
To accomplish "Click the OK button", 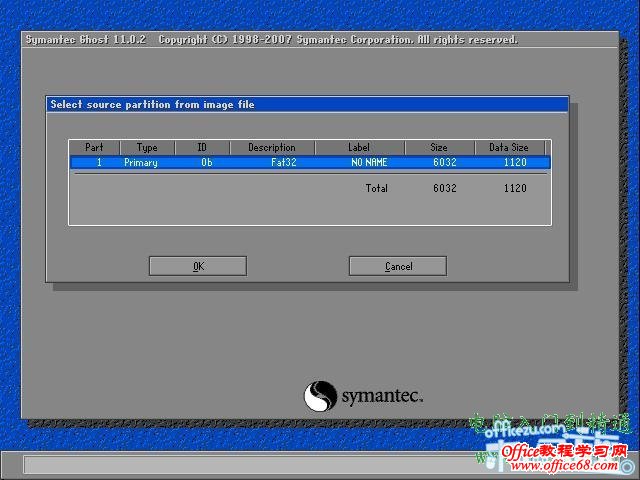I will pyautogui.click(x=198, y=266).
